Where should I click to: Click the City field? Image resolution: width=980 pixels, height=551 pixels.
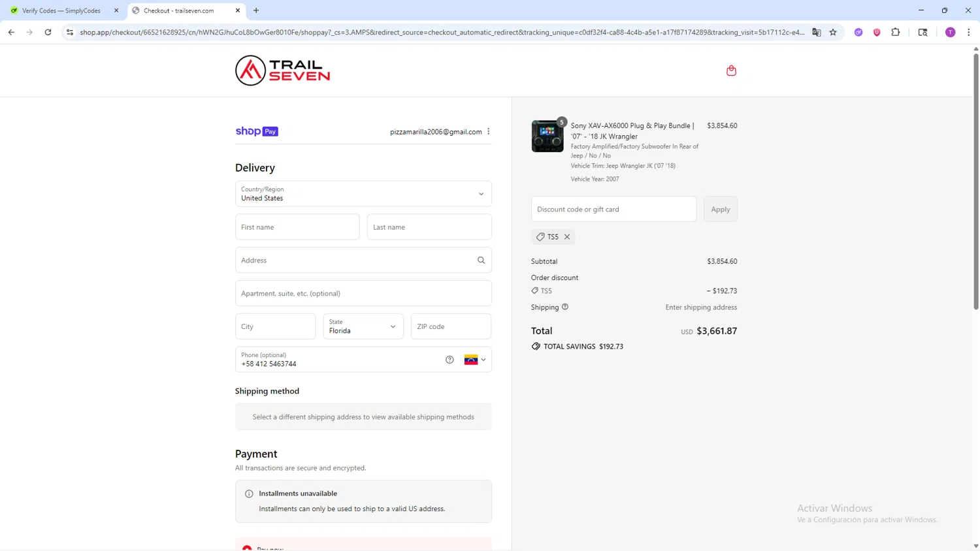click(x=276, y=326)
